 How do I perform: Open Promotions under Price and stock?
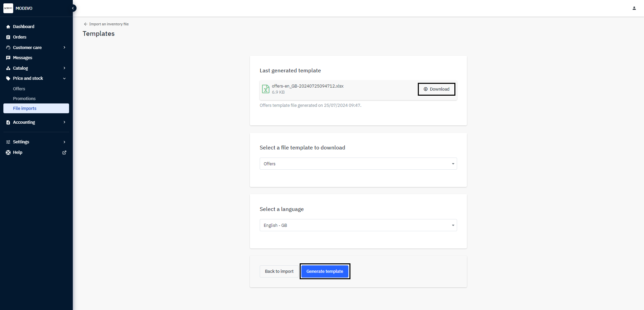click(24, 99)
